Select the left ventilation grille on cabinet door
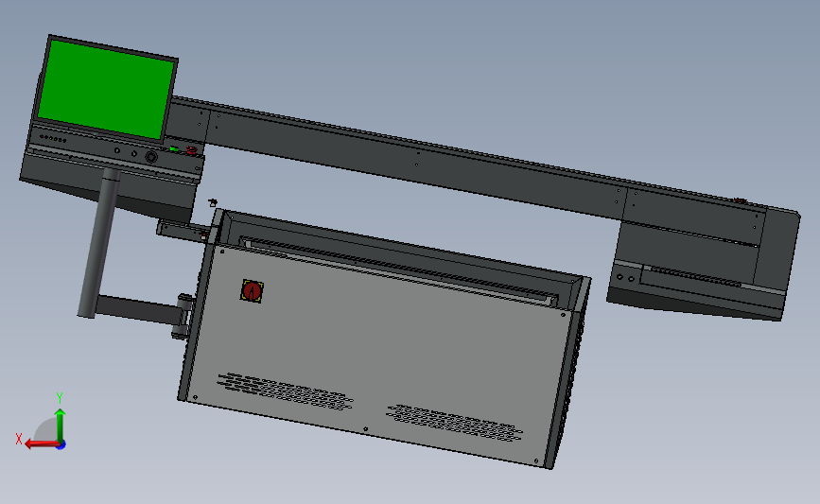820x504 pixels. 285,391
